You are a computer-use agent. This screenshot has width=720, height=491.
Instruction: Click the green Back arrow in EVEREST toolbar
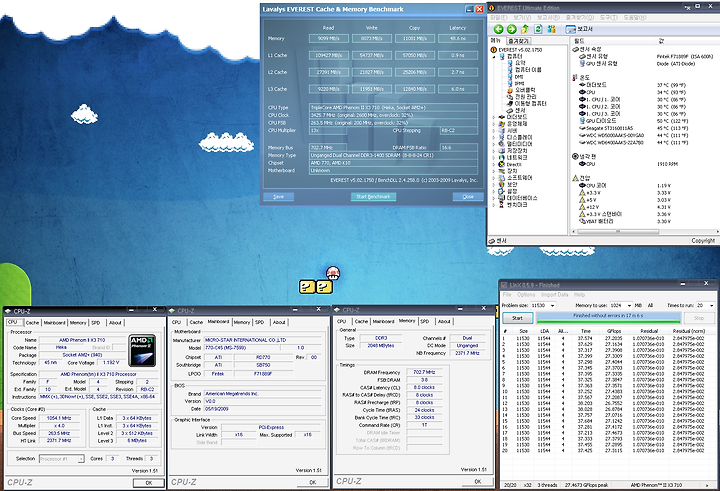498,29
